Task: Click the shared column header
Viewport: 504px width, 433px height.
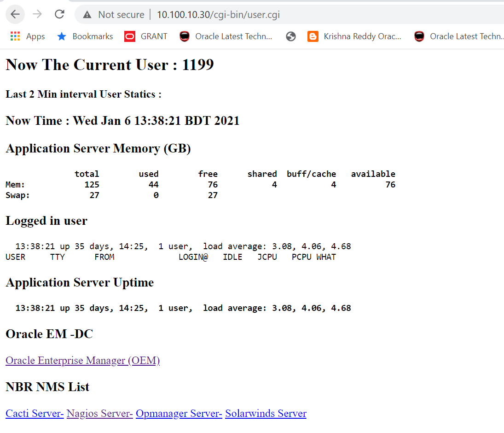Action: (x=262, y=174)
